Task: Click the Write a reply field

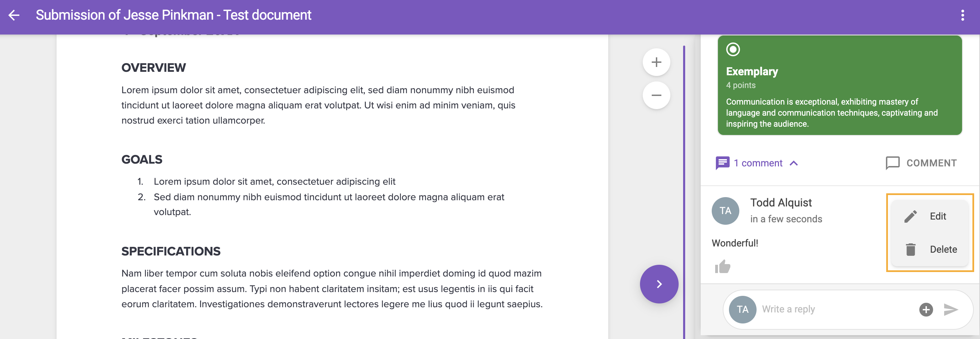Action: pos(837,309)
